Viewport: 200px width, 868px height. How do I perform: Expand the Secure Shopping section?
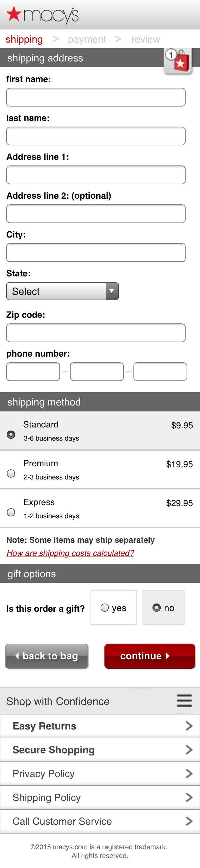(x=100, y=750)
